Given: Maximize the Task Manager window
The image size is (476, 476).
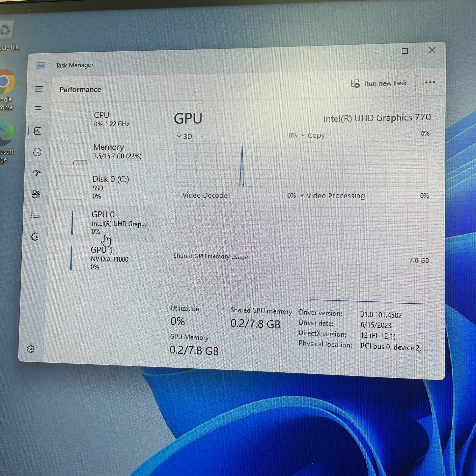Looking at the screenshot, I should point(405,51).
